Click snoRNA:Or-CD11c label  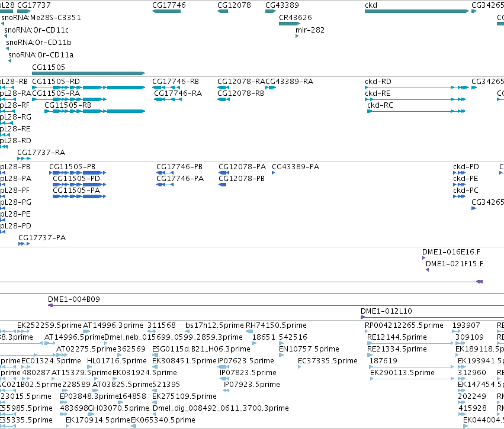[x=36, y=30]
